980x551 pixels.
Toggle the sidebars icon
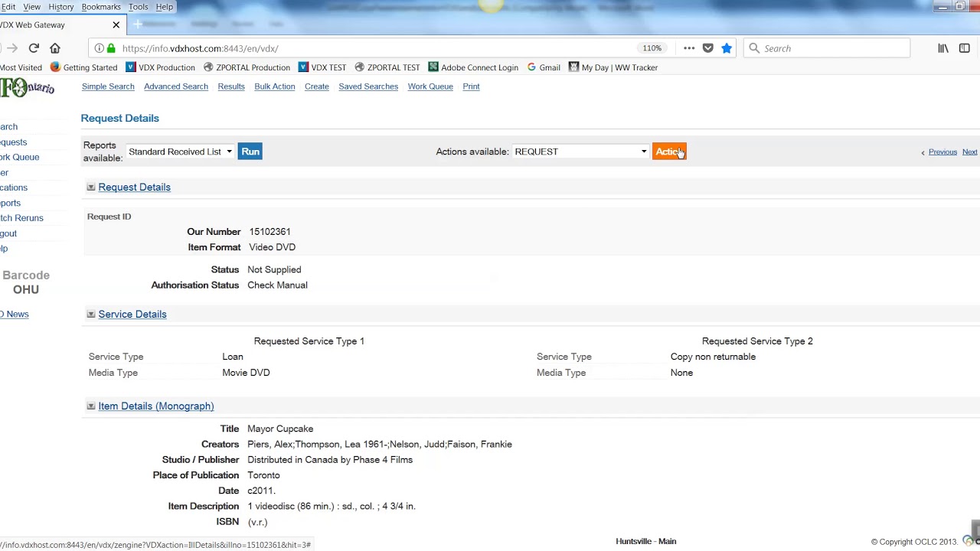coord(965,48)
